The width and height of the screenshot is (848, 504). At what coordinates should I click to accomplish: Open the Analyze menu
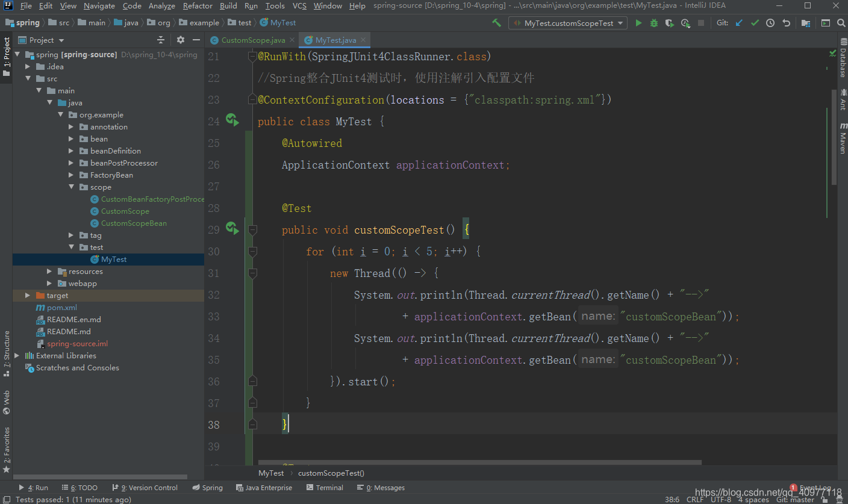coord(161,5)
